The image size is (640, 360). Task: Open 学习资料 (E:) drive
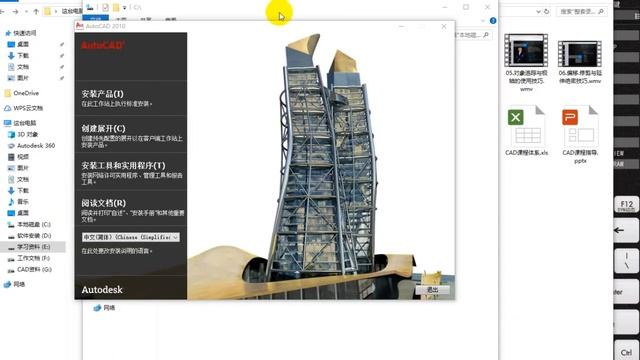[x=33, y=247]
